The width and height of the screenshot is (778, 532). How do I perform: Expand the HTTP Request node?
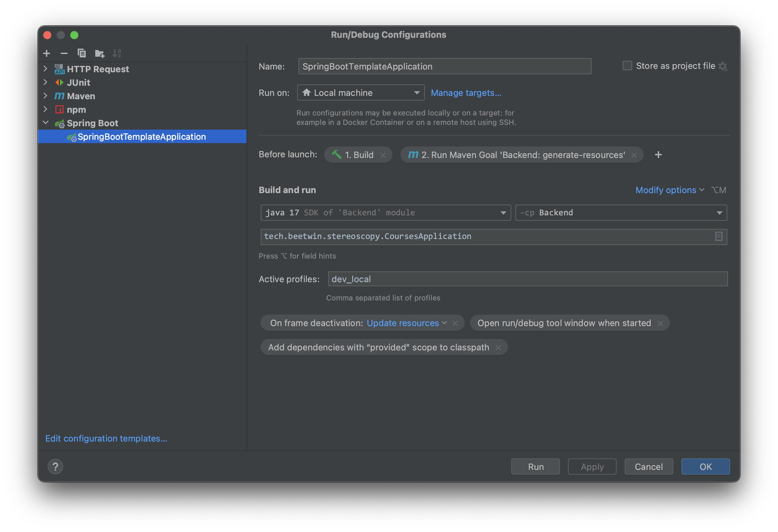[46, 69]
